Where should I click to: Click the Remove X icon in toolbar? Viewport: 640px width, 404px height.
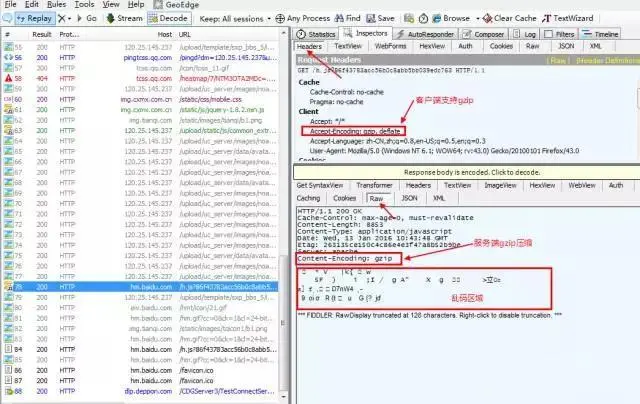tap(62, 18)
